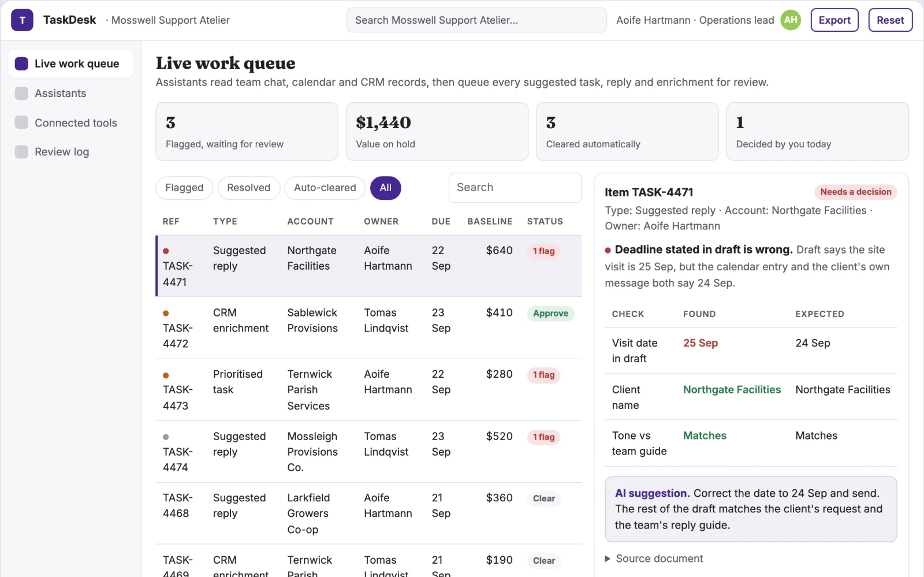Click the Live work queue sidebar icon
This screenshot has height=577, width=924.
pos(21,64)
